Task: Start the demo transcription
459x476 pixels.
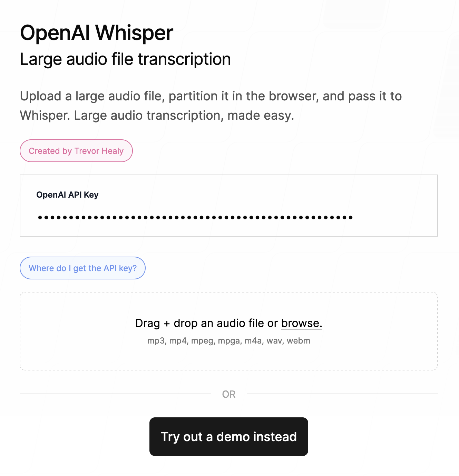Action: coord(228,437)
